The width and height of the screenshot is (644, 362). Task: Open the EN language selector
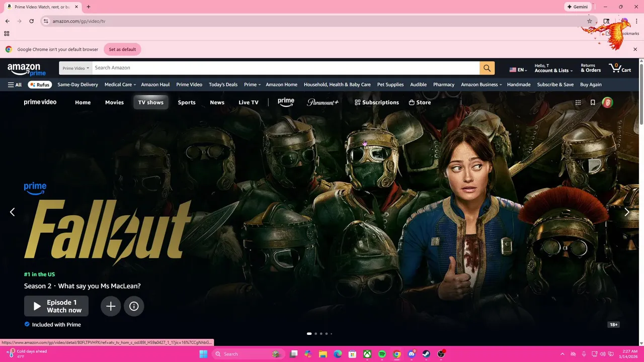tap(518, 70)
